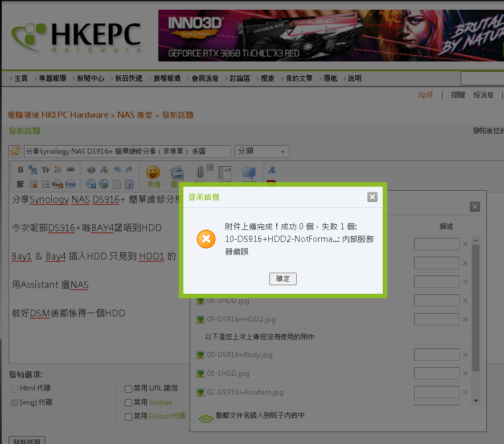Insert an ordered list
The width and height of the screenshot is (504, 444).
[x=46, y=184]
